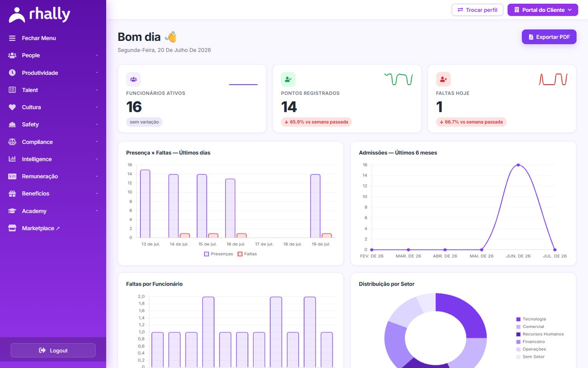The width and height of the screenshot is (588, 368).
Task: Expand the Compliance submenu chevron
Action: click(x=97, y=142)
